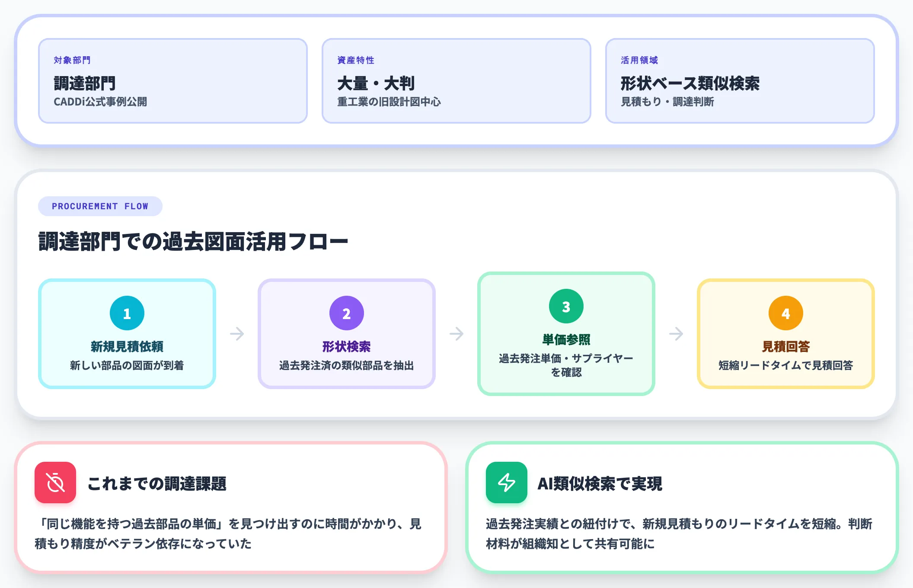The height and width of the screenshot is (588, 913).
Task: Click the red crossed-out timer icon
Action: (x=55, y=483)
